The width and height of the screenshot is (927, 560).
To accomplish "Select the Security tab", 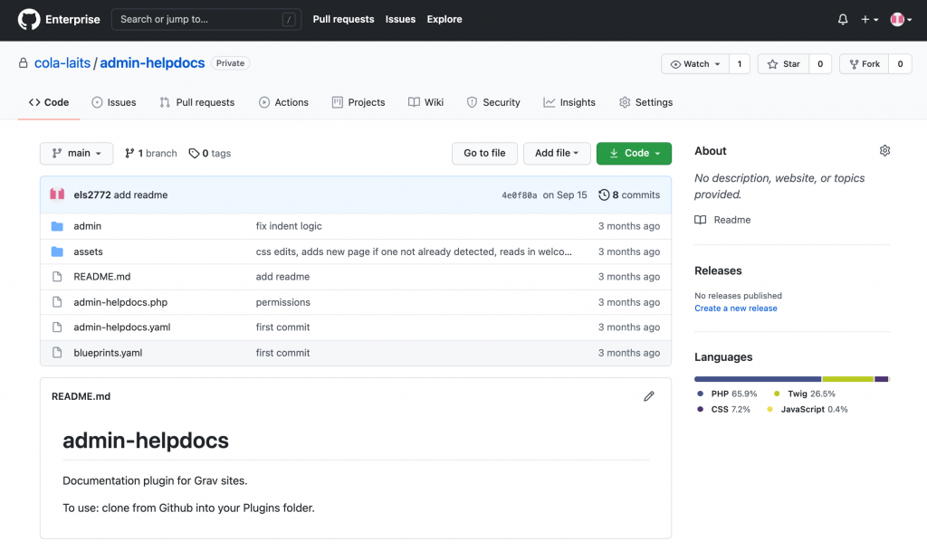I will (x=493, y=102).
